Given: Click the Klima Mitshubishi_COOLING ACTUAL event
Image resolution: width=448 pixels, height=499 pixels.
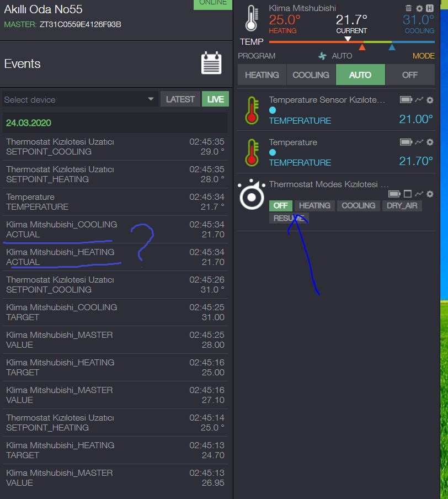Looking at the screenshot, I should tap(115, 230).
